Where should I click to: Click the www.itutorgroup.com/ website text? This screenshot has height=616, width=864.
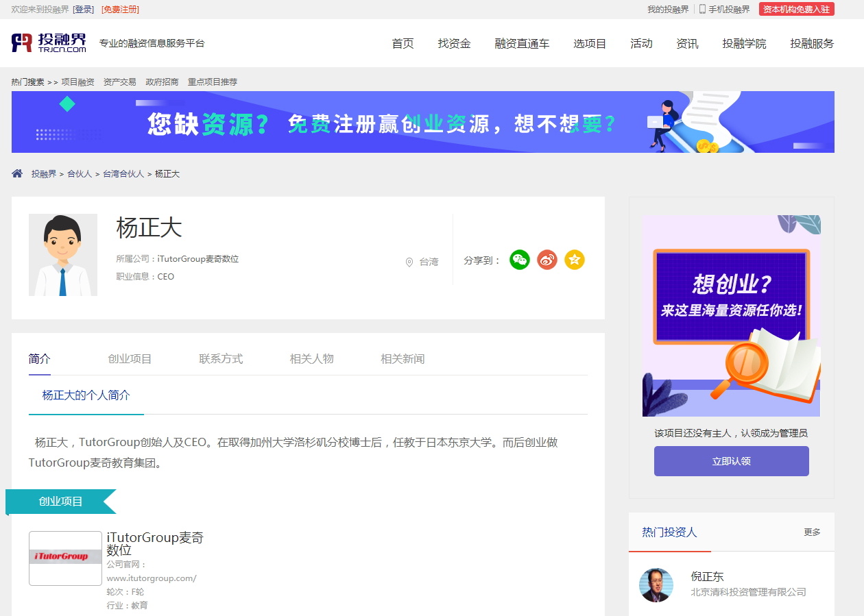pos(152,578)
